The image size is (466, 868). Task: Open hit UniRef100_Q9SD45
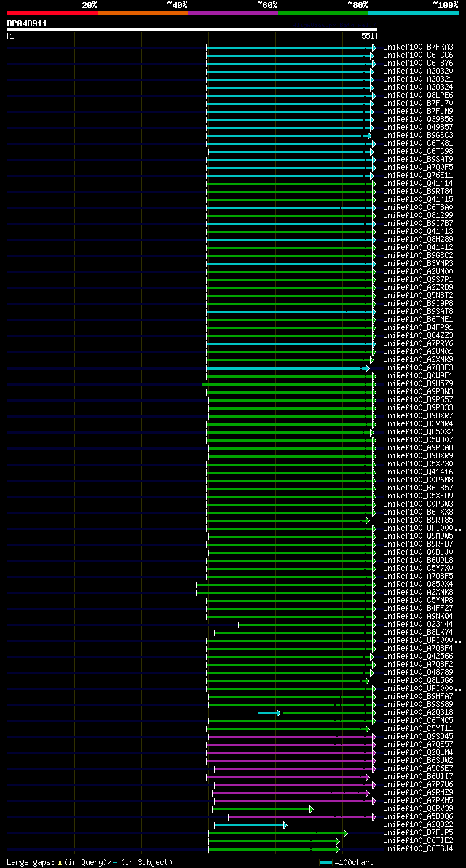tap(418, 738)
